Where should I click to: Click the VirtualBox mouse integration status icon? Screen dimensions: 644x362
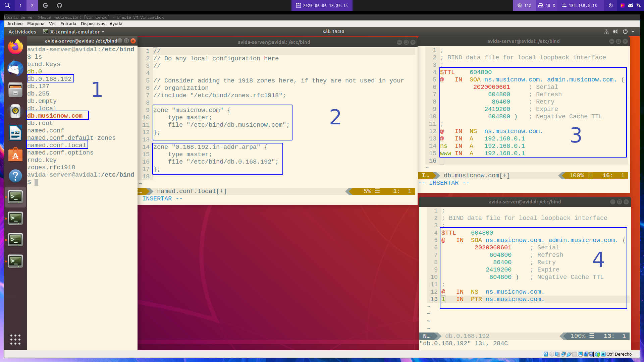point(597,354)
